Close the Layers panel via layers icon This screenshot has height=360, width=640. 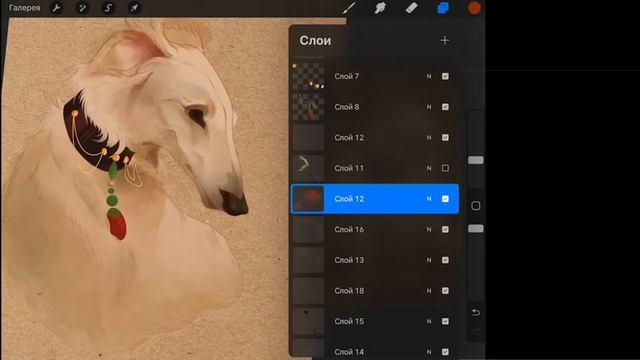[443, 8]
